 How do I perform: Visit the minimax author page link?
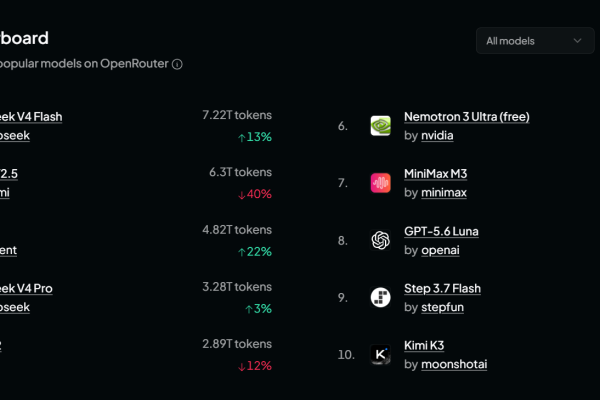point(444,193)
